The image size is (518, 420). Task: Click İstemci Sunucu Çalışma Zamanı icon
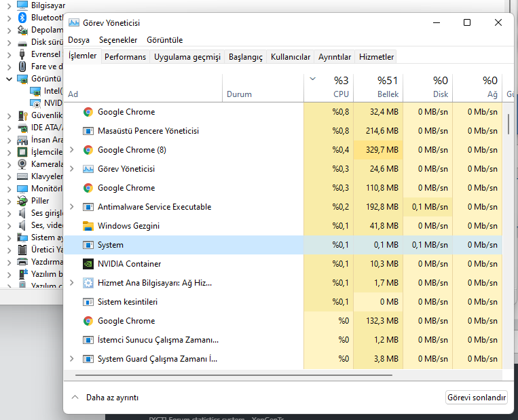[88, 340]
